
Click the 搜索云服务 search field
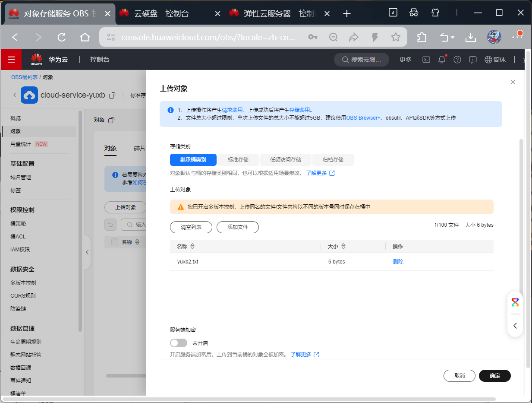click(362, 60)
